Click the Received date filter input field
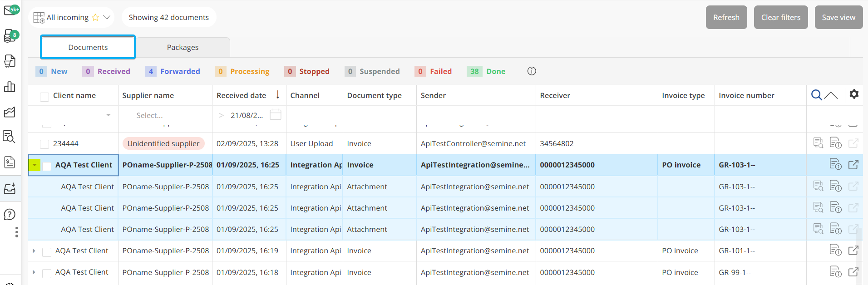 point(247,115)
